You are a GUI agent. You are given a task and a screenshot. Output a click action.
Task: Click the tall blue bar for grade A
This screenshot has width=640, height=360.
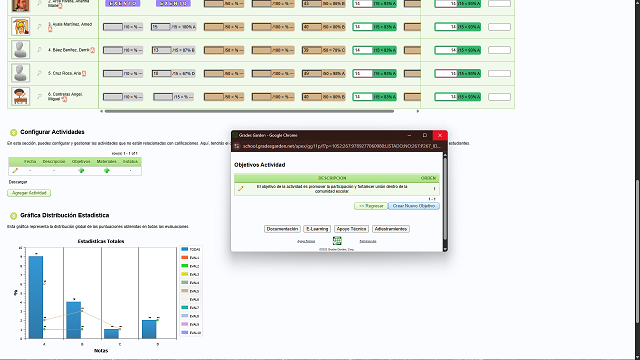[36, 297]
